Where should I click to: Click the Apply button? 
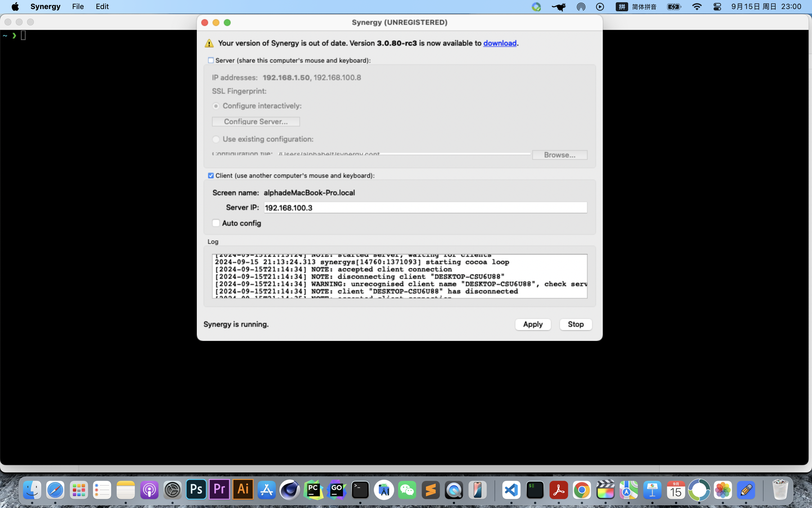[533, 324]
